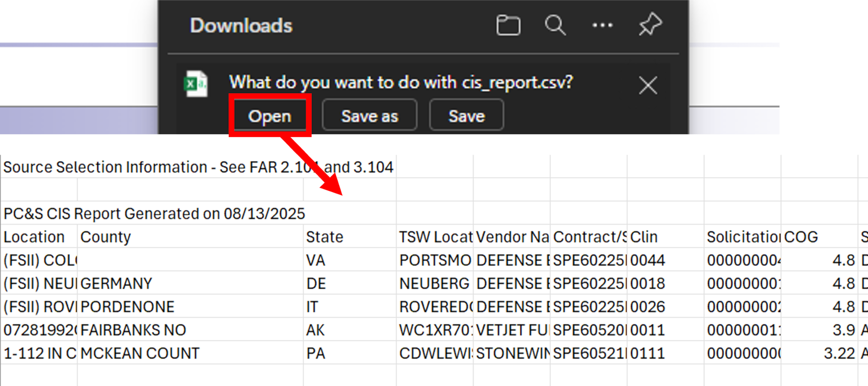Screen dimensions: 868x386
Task: Select the VETJET FU vendor cell
Action: (x=512, y=330)
